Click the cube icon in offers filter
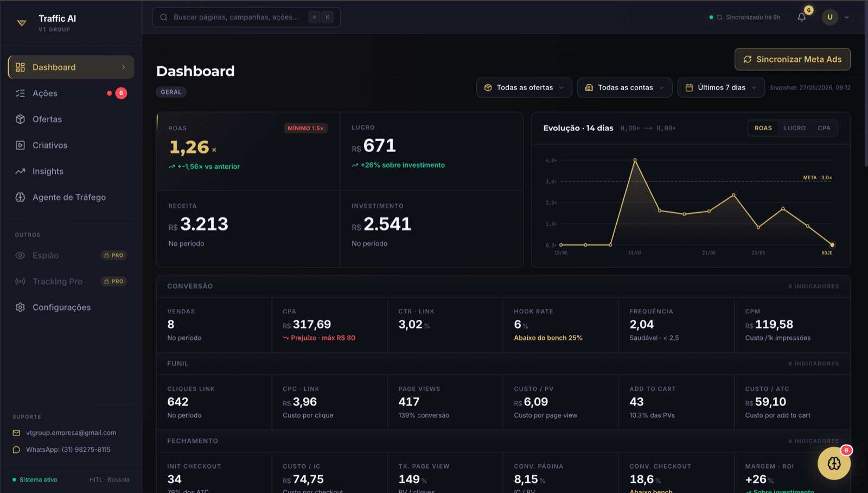The width and height of the screenshot is (868, 493). pyautogui.click(x=488, y=87)
